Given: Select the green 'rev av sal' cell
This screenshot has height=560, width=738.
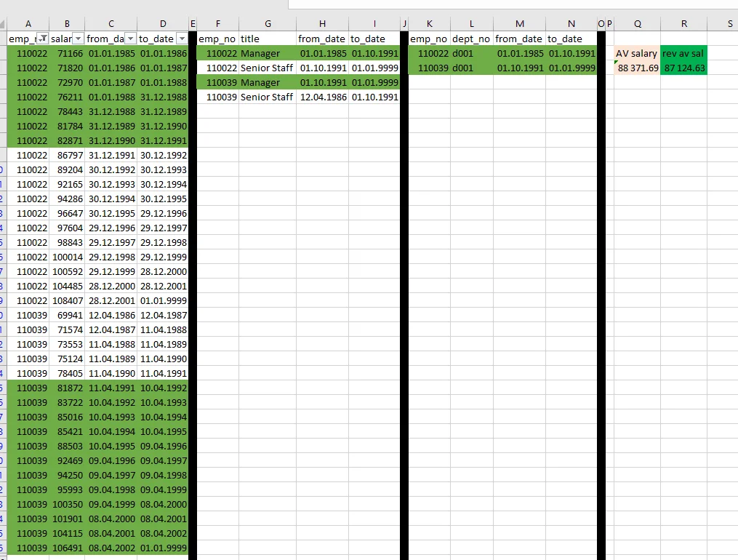Looking at the screenshot, I should point(683,53).
